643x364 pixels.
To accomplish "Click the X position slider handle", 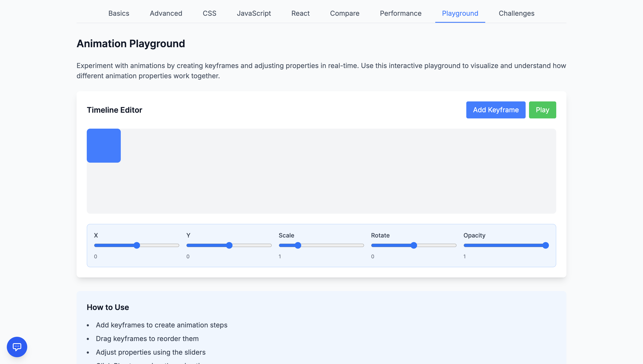I will point(137,245).
